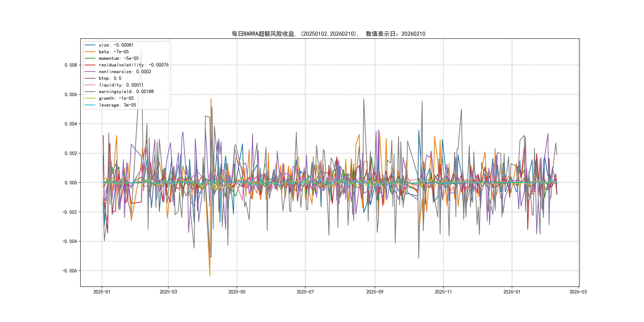Click the 0.008 y-axis tick label
This screenshot has height=322, width=644.
[x=71, y=65]
